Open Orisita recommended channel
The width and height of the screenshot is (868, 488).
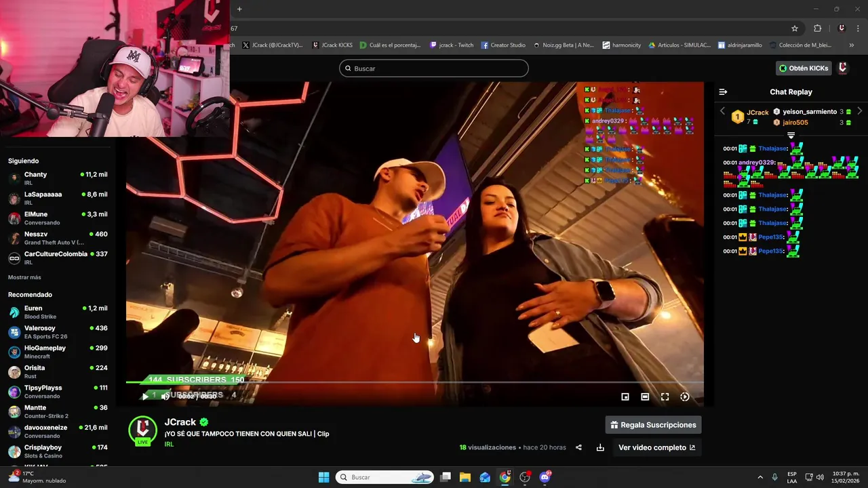click(x=58, y=371)
